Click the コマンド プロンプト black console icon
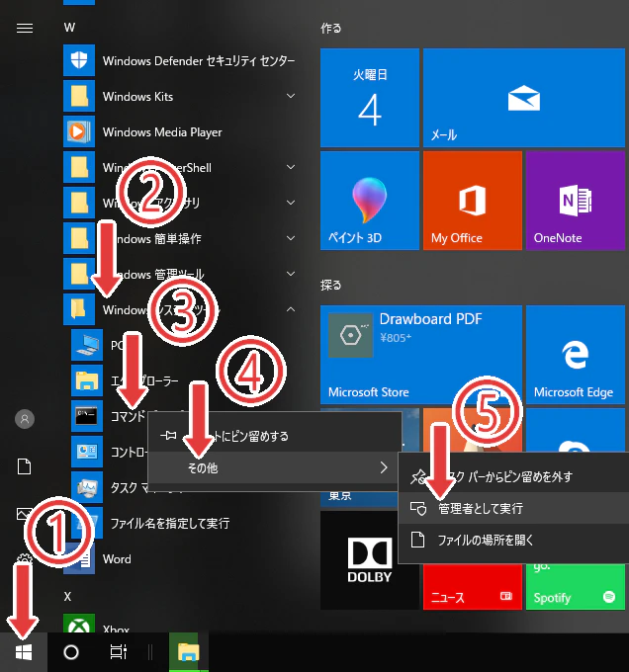This screenshot has height=672, width=629. tap(87, 416)
